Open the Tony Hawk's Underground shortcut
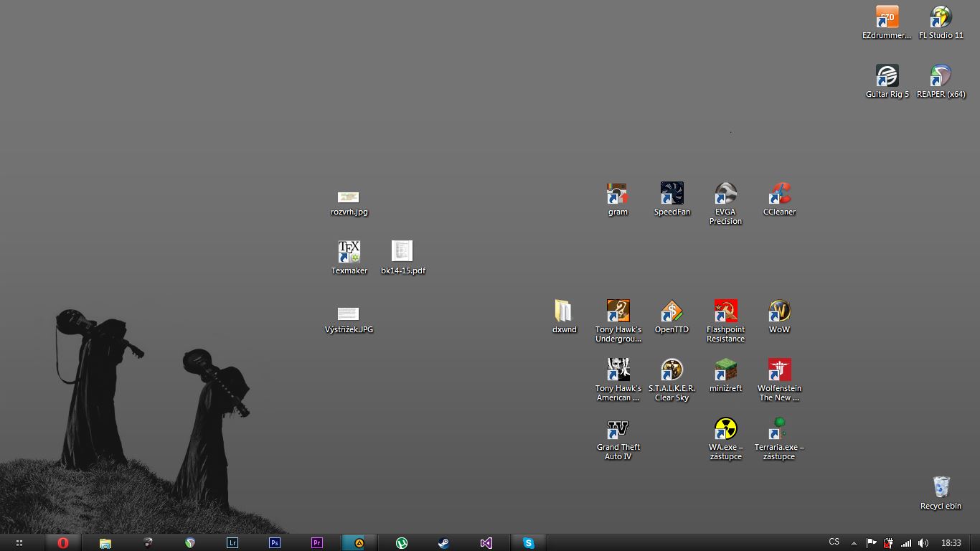Image resolution: width=980 pixels, height=551 pixels. coord(618,321)
